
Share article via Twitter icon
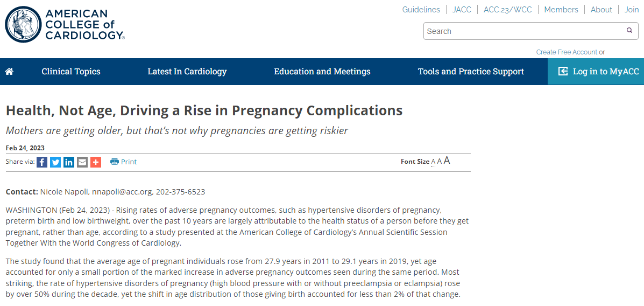tap(55, 162)
